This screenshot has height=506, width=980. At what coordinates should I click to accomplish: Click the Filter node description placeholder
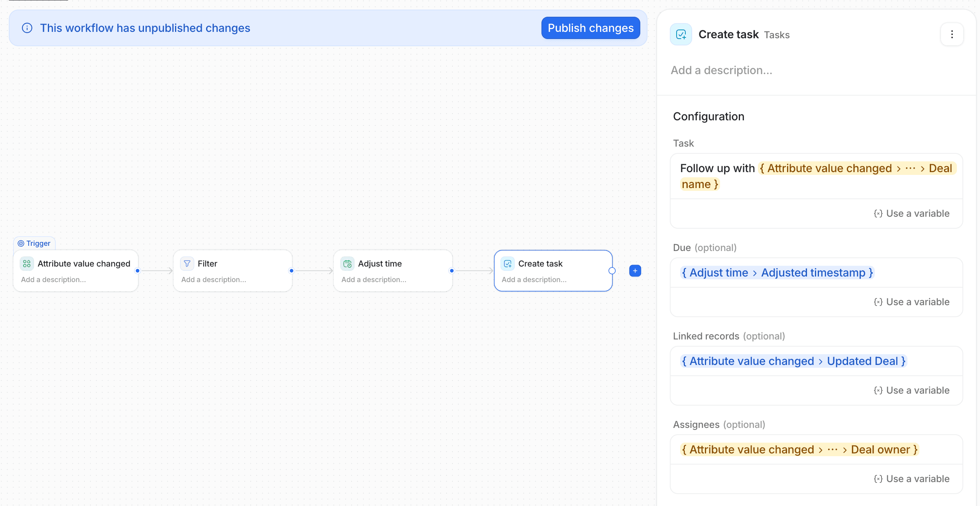point(214,280)
